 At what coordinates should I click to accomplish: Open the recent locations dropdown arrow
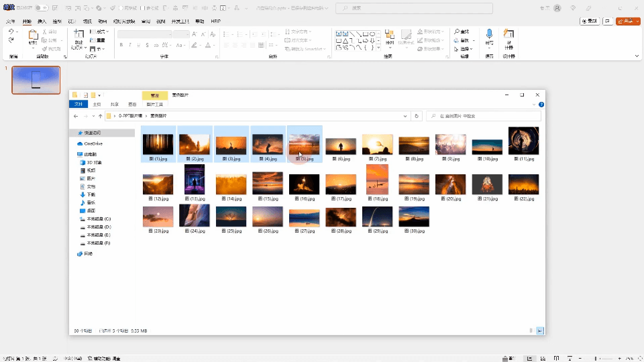(94, 116)
